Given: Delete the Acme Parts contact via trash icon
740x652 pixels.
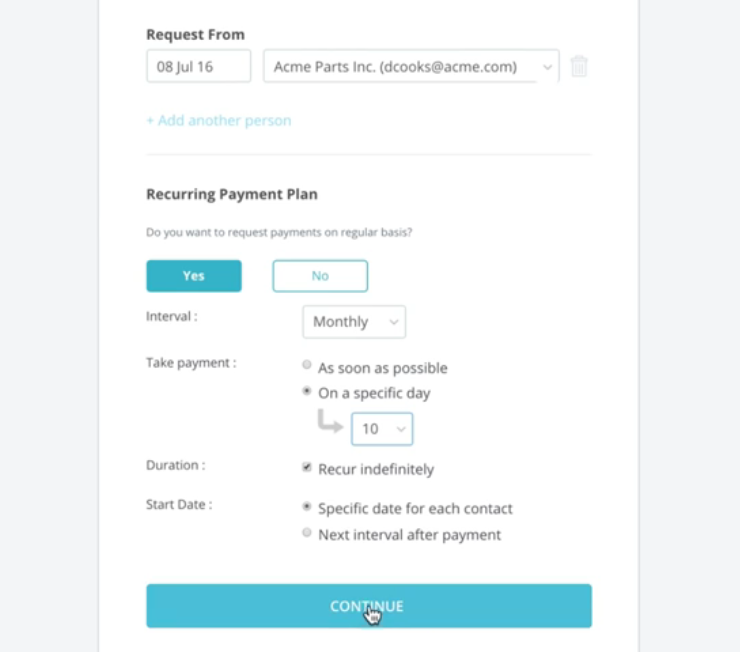Looking at the screenshot, I should point(579,67).
